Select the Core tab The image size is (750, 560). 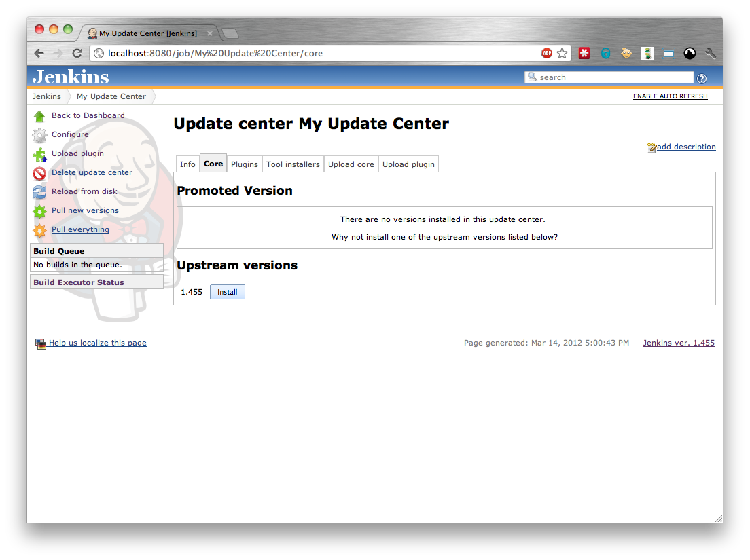click(213, 164)
